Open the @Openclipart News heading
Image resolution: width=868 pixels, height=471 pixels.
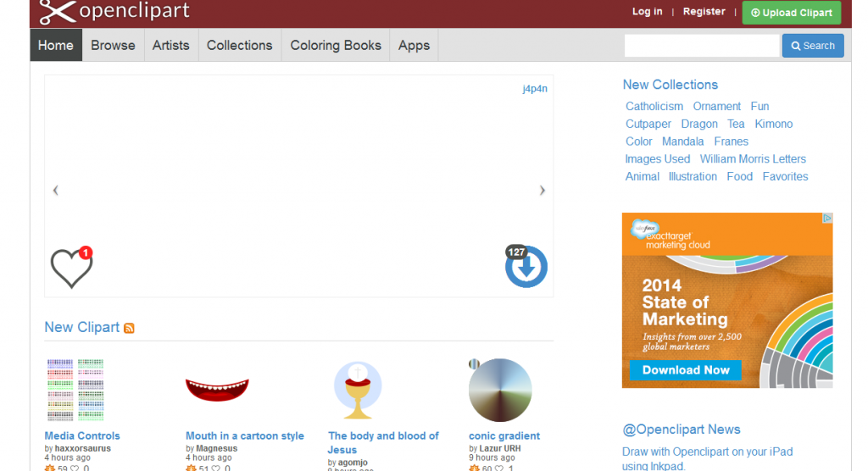click(x=682, y=429)
